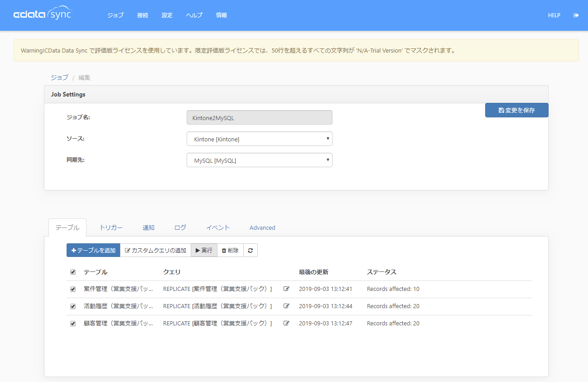Click the 削除 delete button
The image size is (588, 382).
pyautogui.click(x=230, y=250)
